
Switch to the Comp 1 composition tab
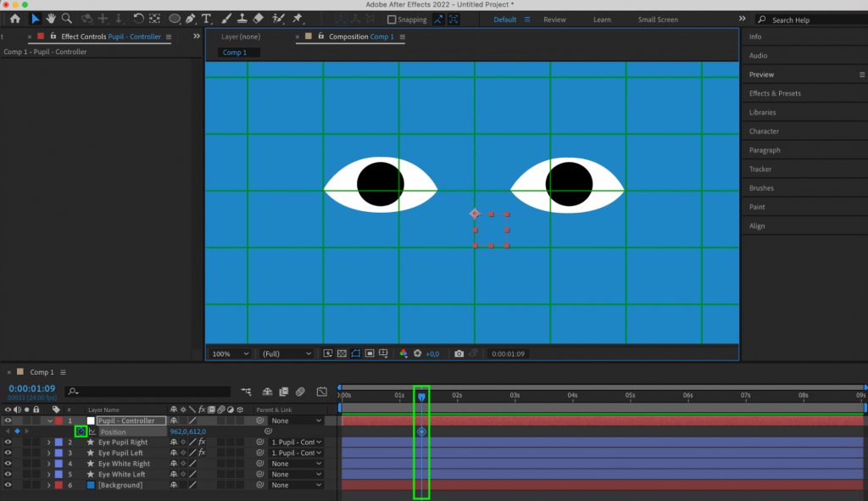236,52
